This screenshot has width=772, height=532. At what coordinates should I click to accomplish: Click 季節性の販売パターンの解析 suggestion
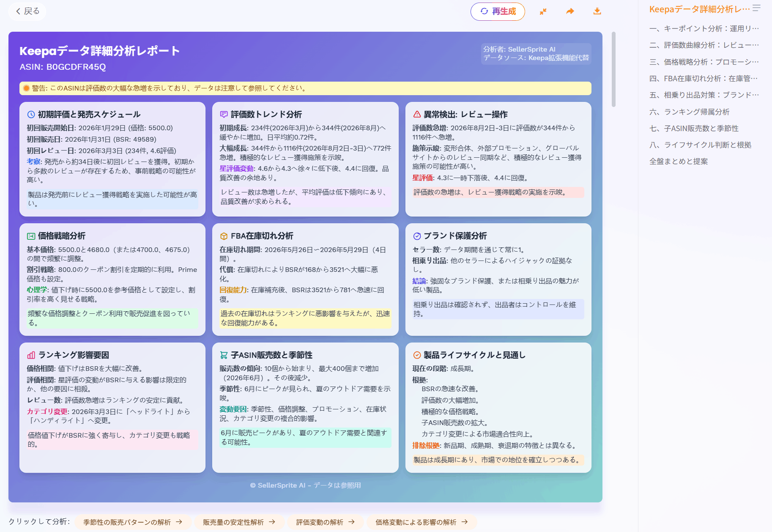(133, 522)
